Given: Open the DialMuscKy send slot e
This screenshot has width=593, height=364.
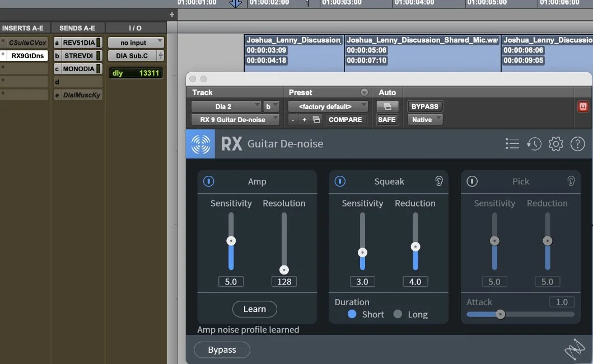Looking at the screenshot, I should click(81, 95).
